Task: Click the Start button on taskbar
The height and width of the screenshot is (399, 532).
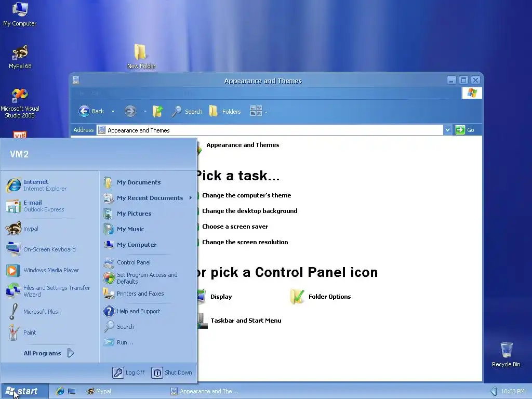Action: click(x=24, y=391)
